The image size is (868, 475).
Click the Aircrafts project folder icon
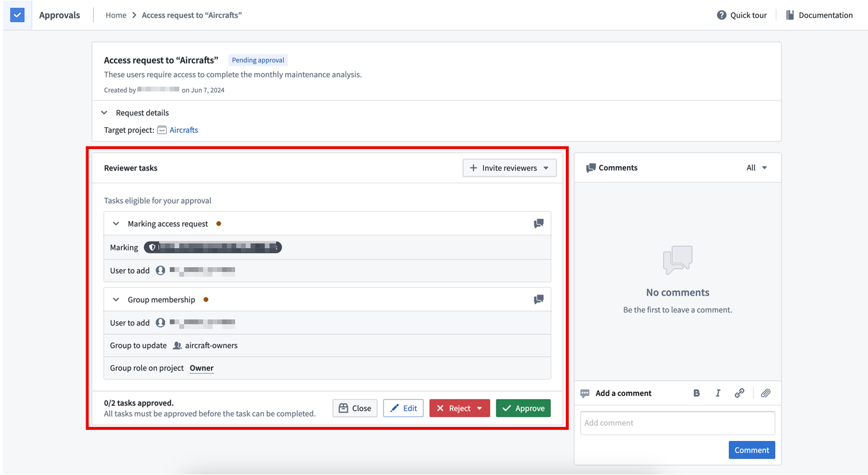coord(161,130)
